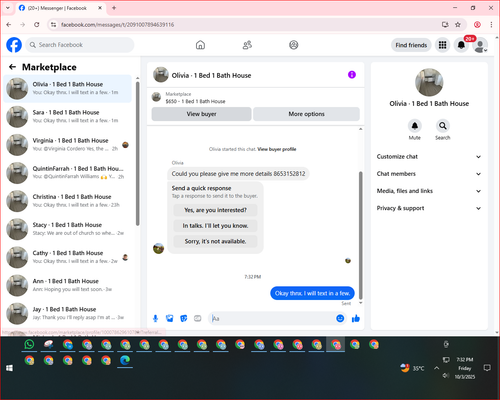Choose a sticker from the sticker icon
Image resolution: width=500 pixels, height=400 pixels.
[x=184, y=318]
